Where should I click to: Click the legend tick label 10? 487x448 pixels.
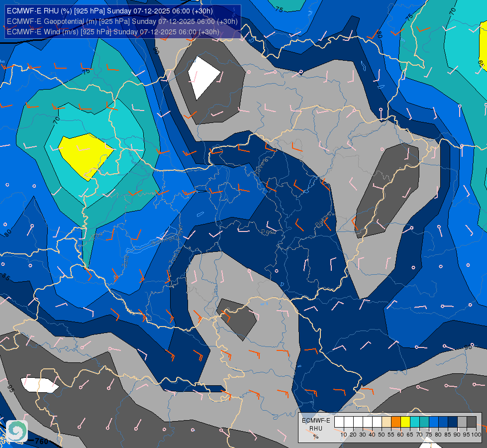344,435
